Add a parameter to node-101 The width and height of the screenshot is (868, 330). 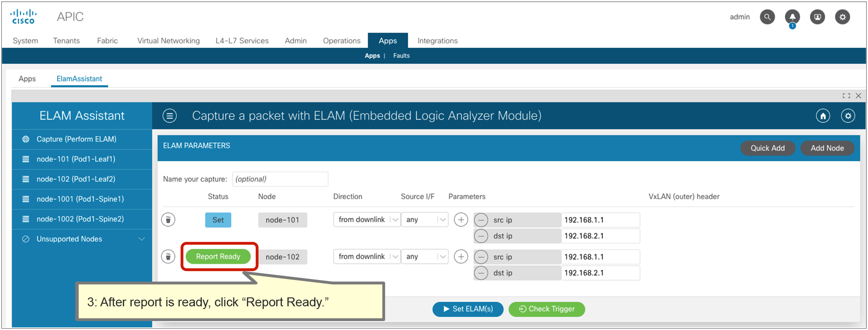click(x=461, y=220)
